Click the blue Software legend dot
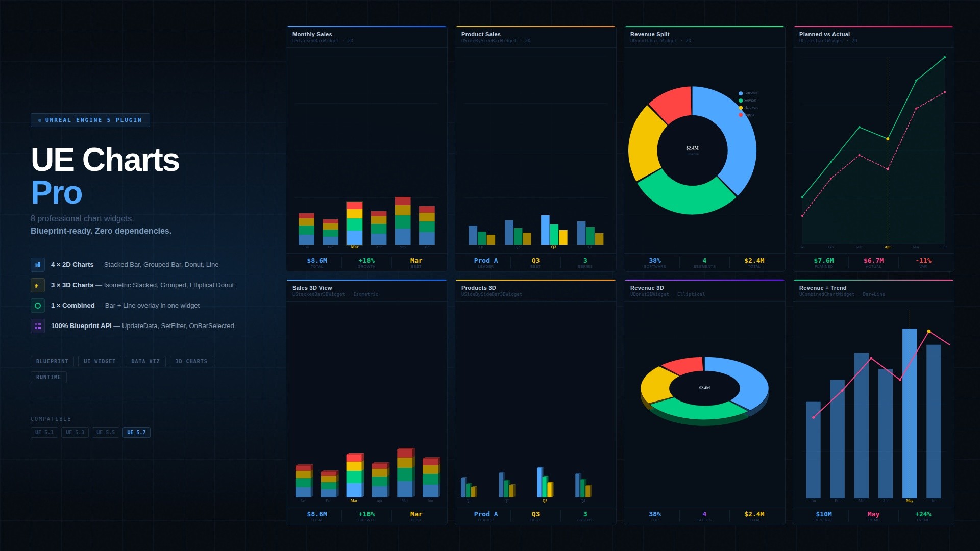980x551 pixels. (741, 93)
